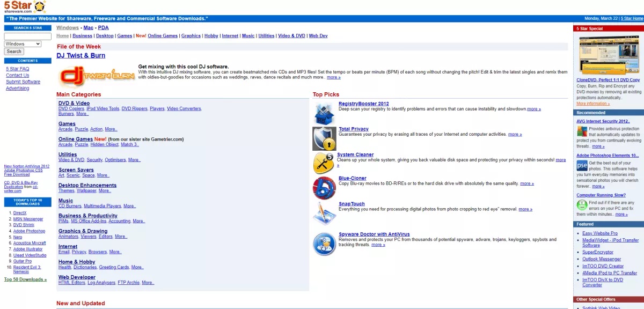
Task: Open the Graphics & Drawing category heading
Action: coord(83,231)
